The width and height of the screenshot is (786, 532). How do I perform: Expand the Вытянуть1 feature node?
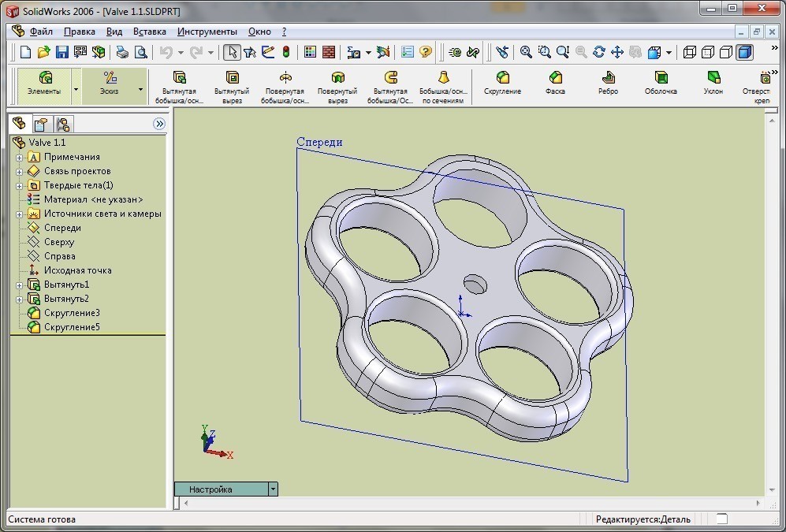pos(20,285)
